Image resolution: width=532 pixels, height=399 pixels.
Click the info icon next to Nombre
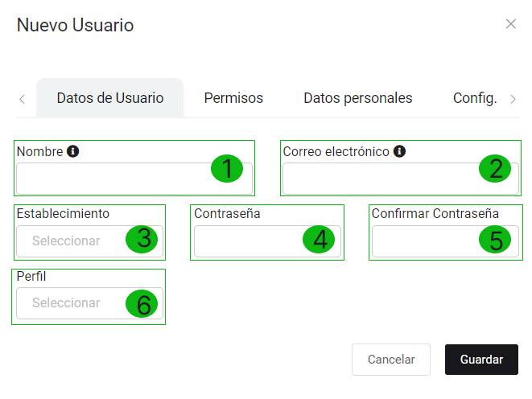click(x=73, y=151)
